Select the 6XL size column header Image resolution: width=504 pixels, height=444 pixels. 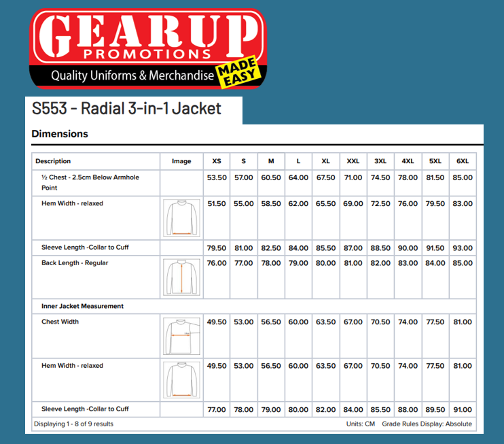tap(463, 161)
